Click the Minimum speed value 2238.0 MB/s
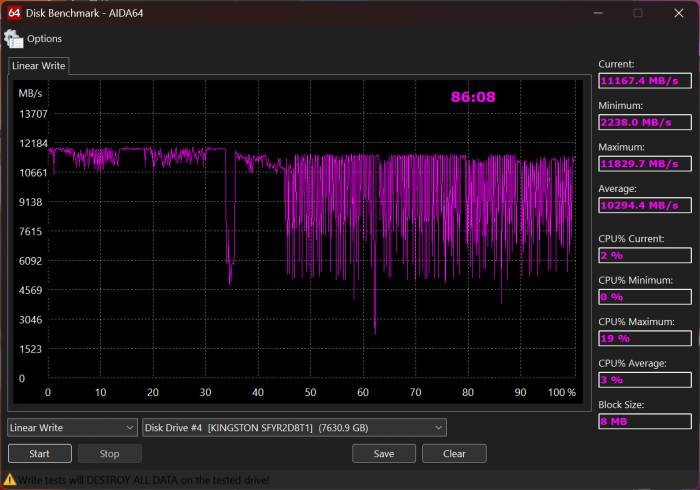The height and width of the screenshot is (490, 700). 643,122
